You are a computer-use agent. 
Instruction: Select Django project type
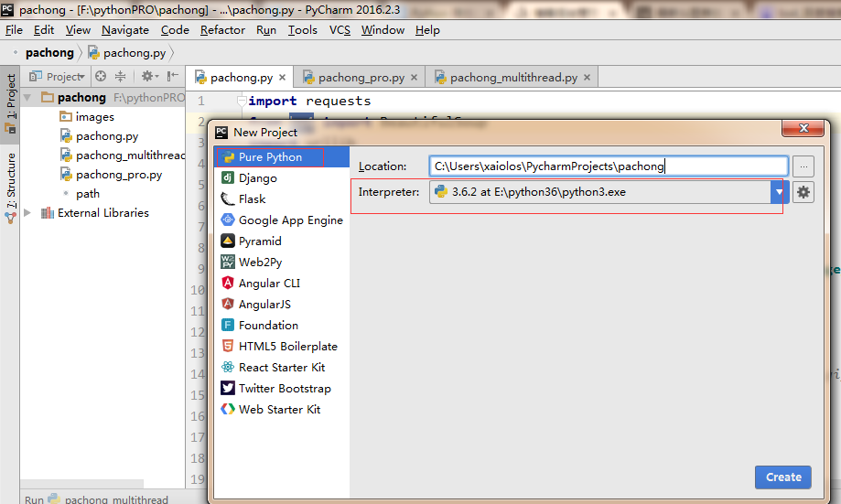(x=282, y=178)
